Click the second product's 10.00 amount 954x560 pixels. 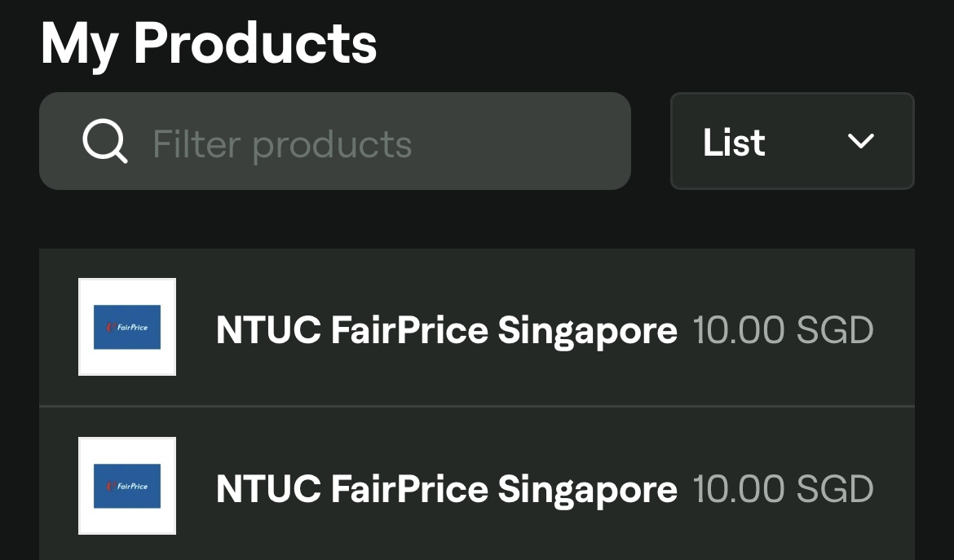click(x=739, y=489)
